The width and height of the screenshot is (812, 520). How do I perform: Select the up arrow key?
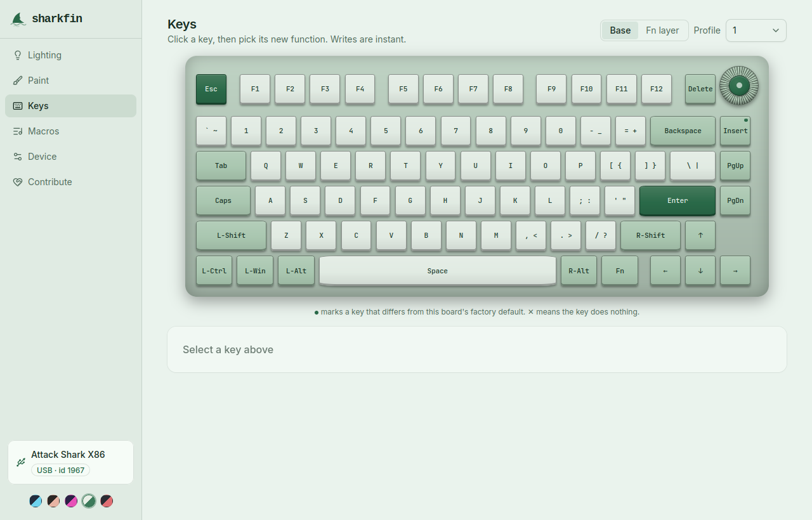click(700, 235)
